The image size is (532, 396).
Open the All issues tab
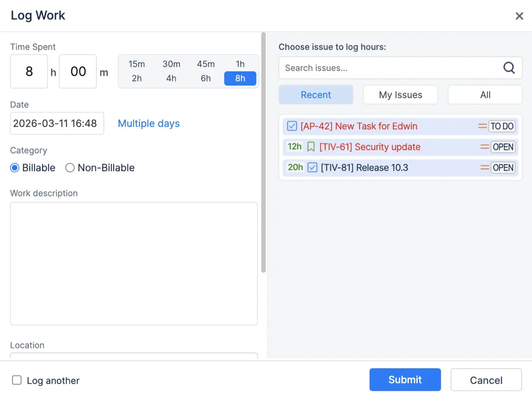pyautogui.click(x=485, y=95)
